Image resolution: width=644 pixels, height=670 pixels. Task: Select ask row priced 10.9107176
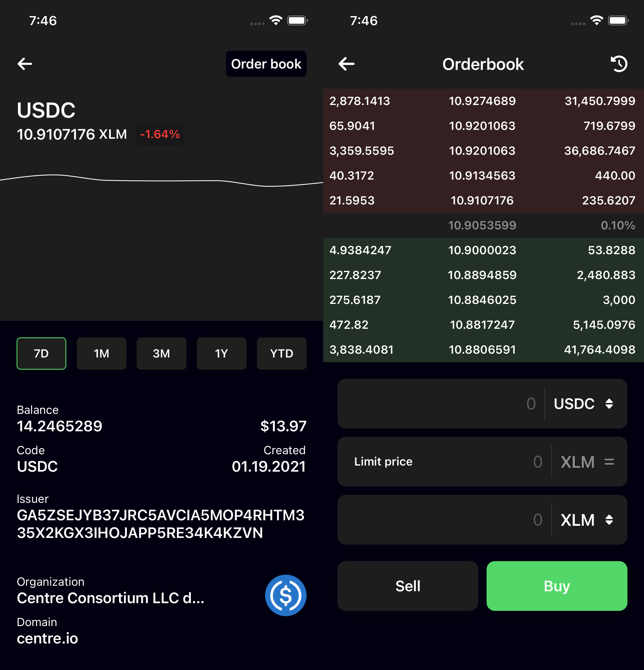point(484,201)
